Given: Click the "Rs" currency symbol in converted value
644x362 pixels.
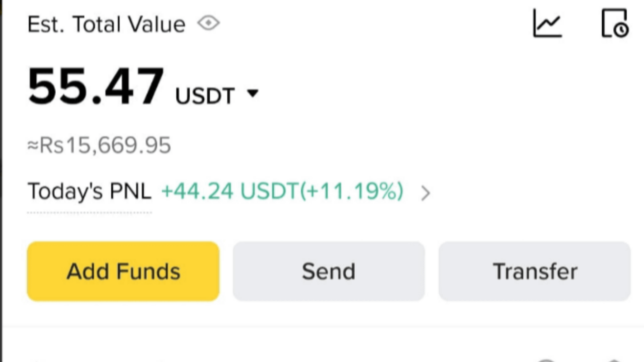Looking at the screenshot, I should 52,145.
